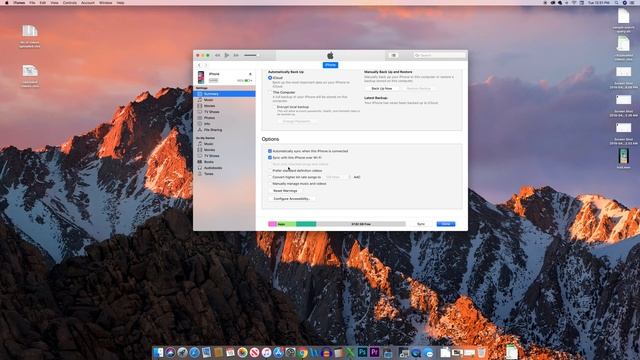Image resolution: width=640 pixels, height=360 pixels.
Task: Open Google Chrome from the Dock
Action: click(302, 352)
